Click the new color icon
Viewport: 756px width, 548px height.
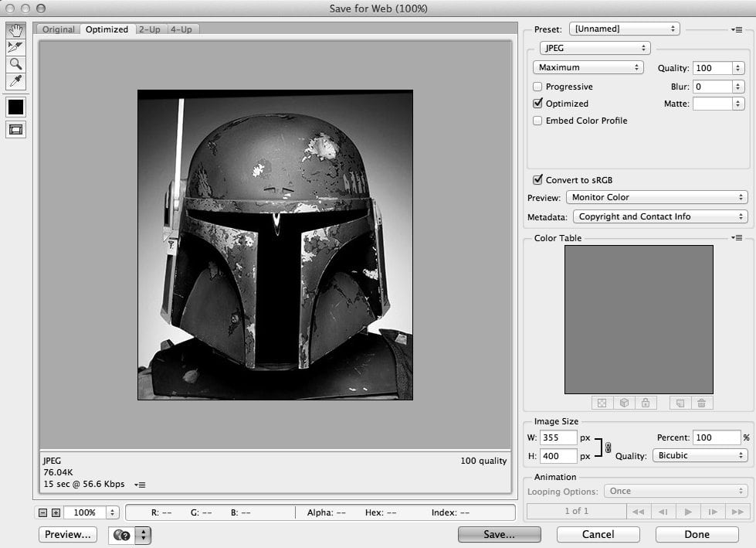(680, 403)
